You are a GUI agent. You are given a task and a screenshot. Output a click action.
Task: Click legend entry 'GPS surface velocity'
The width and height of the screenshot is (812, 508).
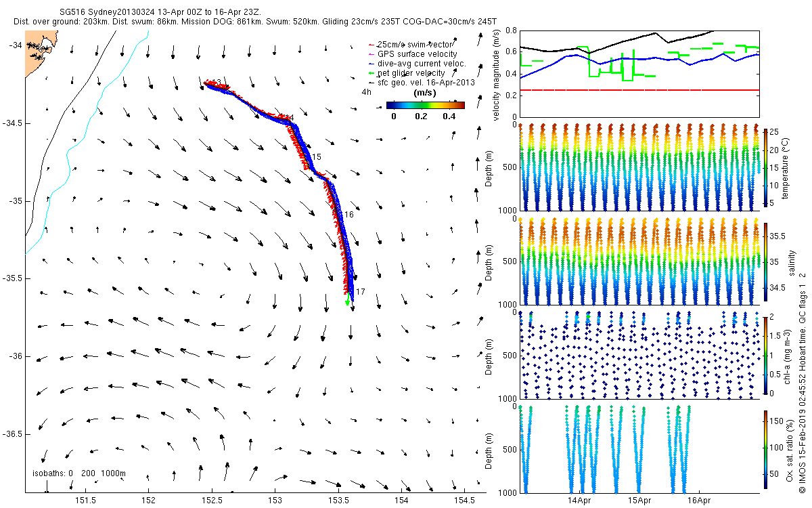418,54
